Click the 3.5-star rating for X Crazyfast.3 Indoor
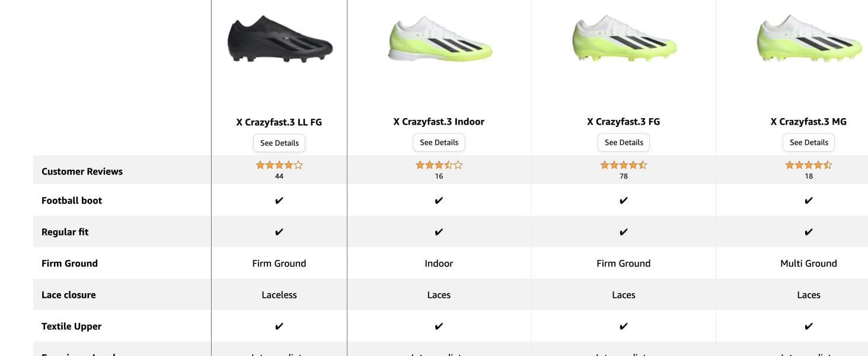This screenshot has height=356, width=868. coord(439,165)
